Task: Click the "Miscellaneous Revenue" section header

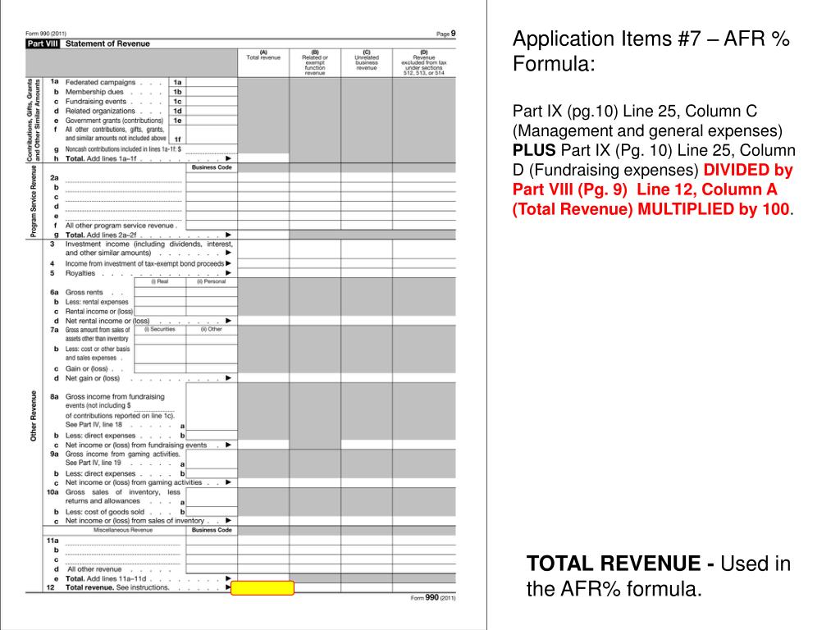Action: [x=123, y=530]
